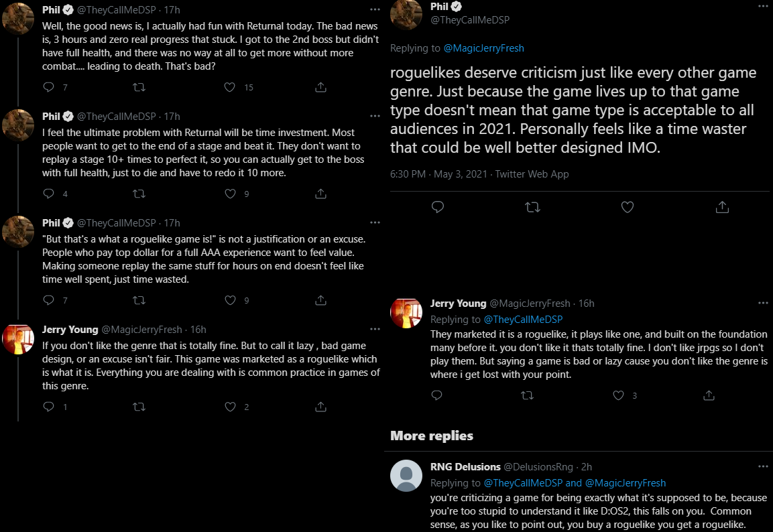Image resolution: width=773 pixels, height=532 pixels.
Task: Share Phil's time investment tweet
Action: (321, 194)
